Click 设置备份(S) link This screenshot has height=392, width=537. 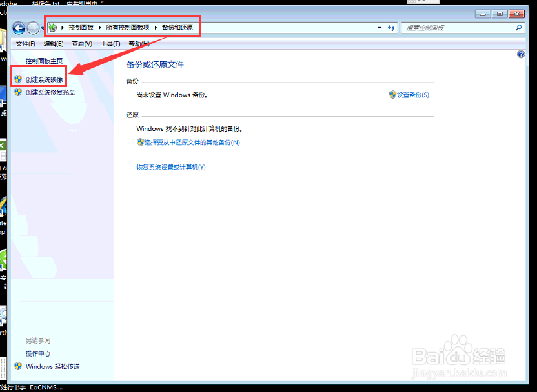click(413, 95)
